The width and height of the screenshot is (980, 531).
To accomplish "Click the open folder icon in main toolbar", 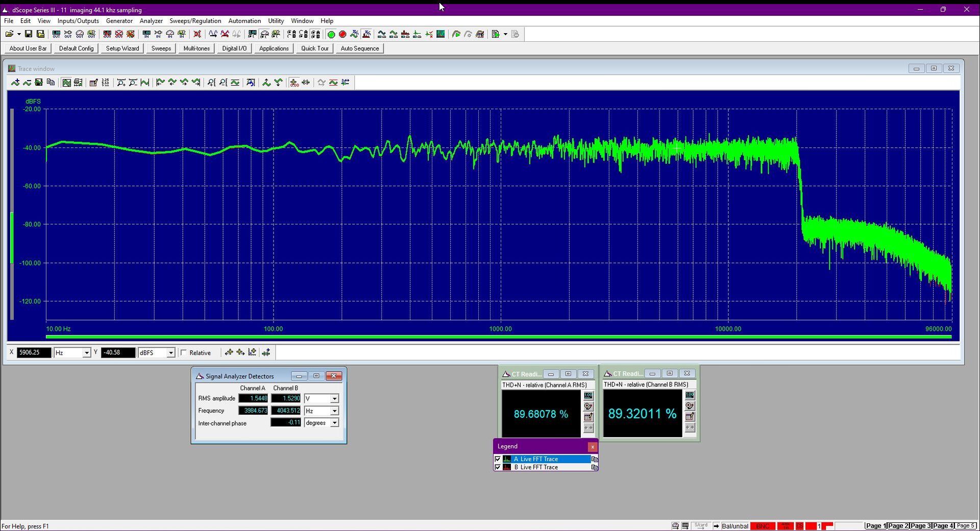I will [9, 34].
